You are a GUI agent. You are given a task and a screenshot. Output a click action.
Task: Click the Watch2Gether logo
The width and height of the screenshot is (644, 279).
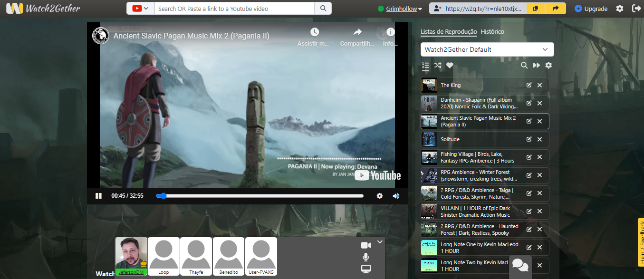point(43,9)
